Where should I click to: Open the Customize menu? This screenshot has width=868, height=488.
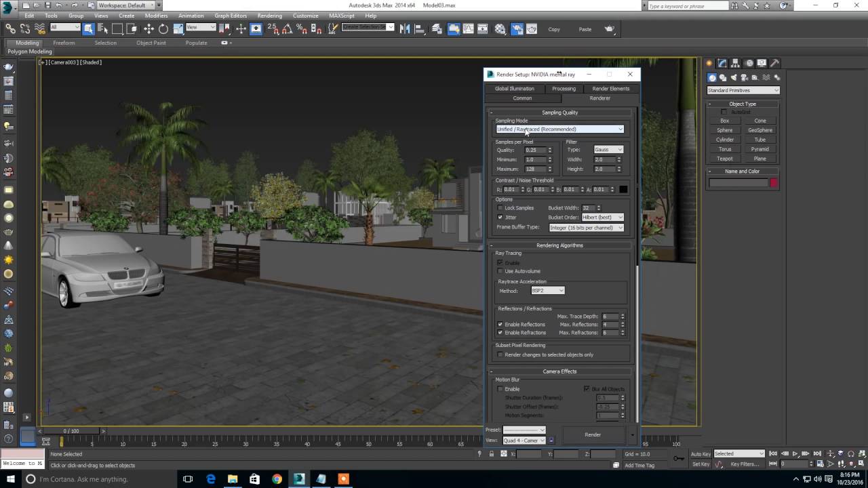(x=305, y=16)
